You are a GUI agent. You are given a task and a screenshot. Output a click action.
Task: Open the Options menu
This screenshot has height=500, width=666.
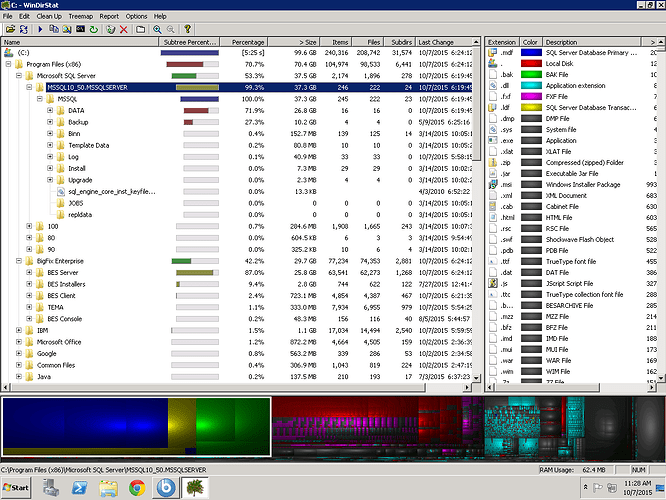(136, 16)
